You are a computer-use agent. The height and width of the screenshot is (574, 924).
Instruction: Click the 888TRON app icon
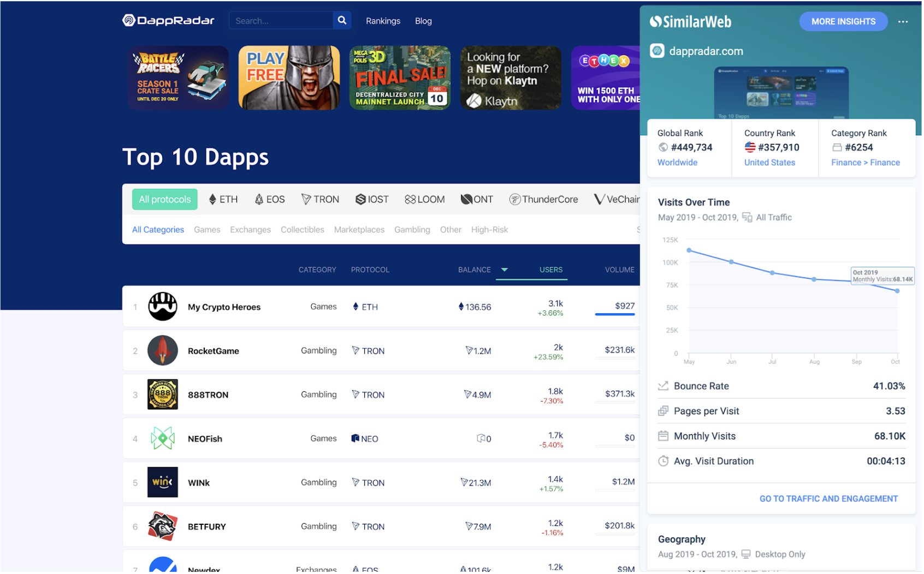pos(163,394)
